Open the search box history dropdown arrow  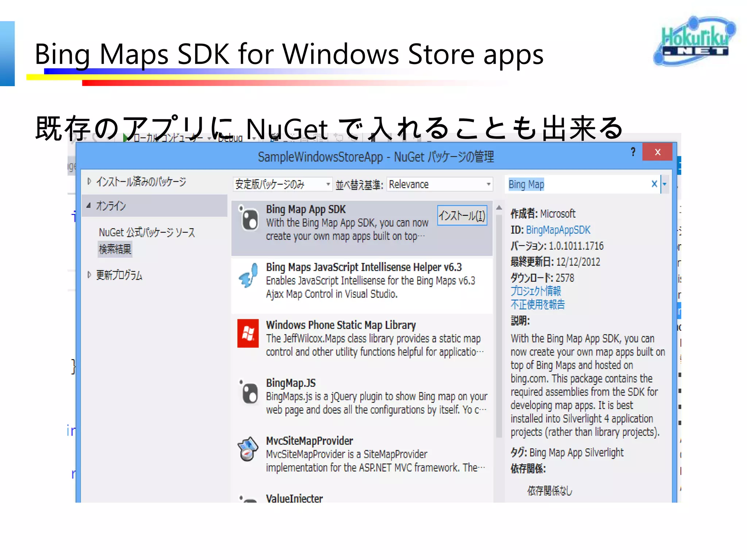coord(665,184)
